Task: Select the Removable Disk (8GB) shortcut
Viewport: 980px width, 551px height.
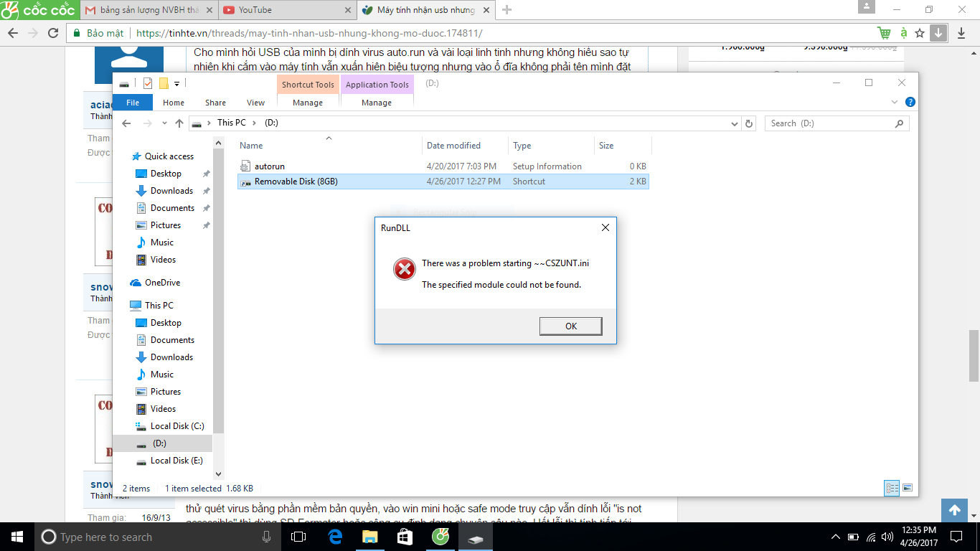Action: coord(444,182)
